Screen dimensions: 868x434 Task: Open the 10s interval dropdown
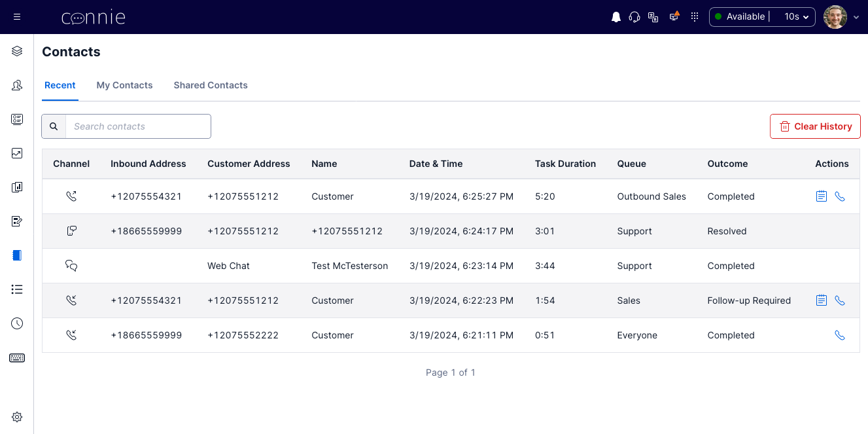[797, 17]
